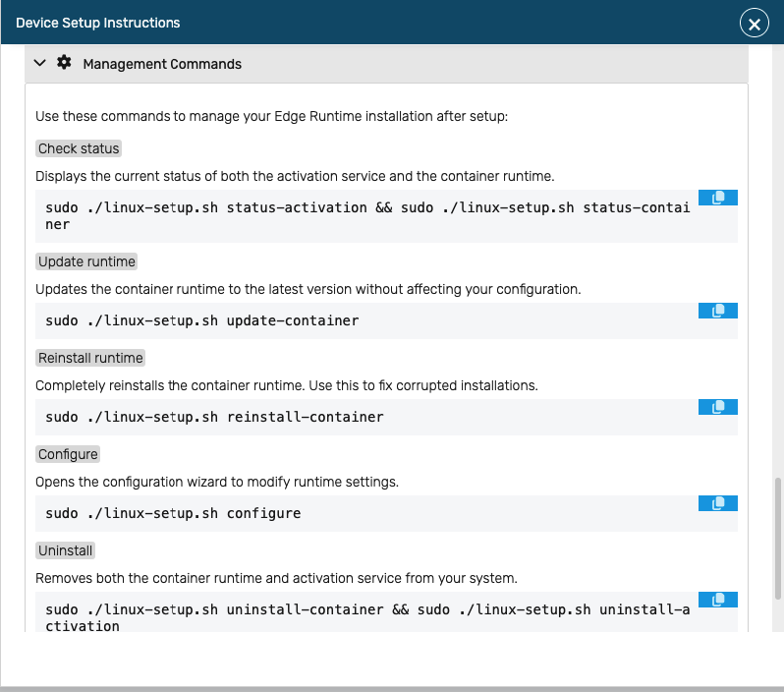Click the linux-setup.sh configure command text
This screenshot has width=784, height=692.
(173, 513)
